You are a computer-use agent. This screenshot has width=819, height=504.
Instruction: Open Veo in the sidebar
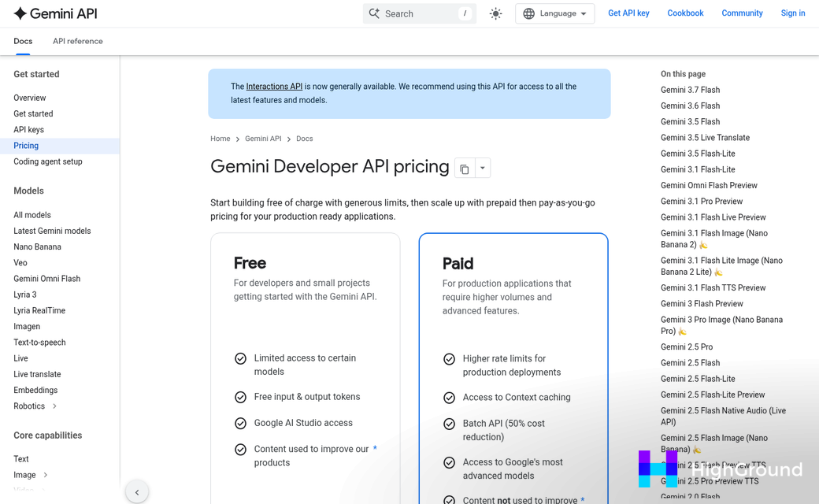point(20,263)
